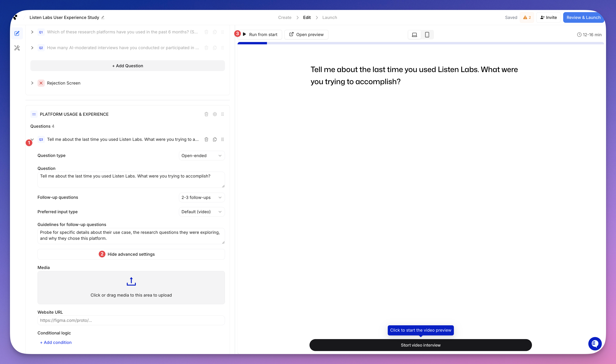The height and width of the screenshot is (364, 616).
Task: Switch preview to mobile device view
Action: [427, 35]
